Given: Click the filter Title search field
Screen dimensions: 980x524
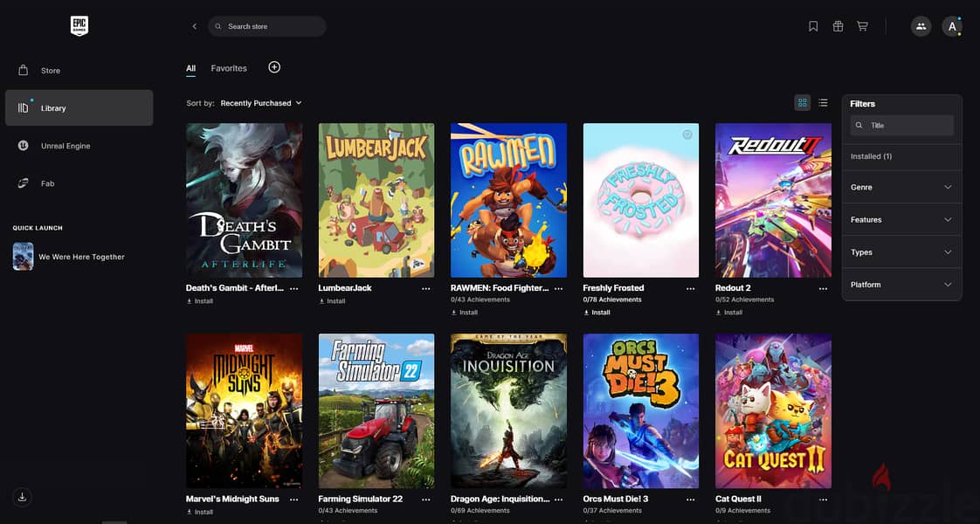Looking at the screenshot, I should point(902,126).
